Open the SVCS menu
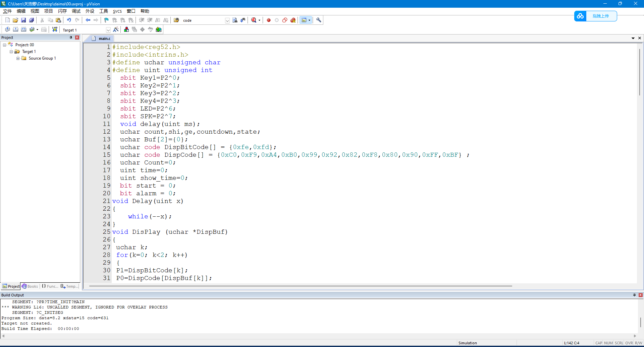The height and width of the screenshot is (347, 644). pyautogui.click(x=117, y=11)
